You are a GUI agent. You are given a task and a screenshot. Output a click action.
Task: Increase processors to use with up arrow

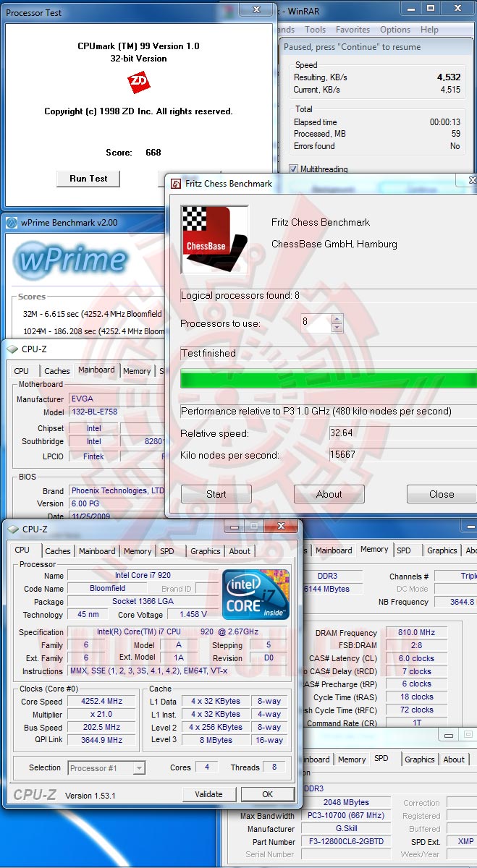click(337, 318)
